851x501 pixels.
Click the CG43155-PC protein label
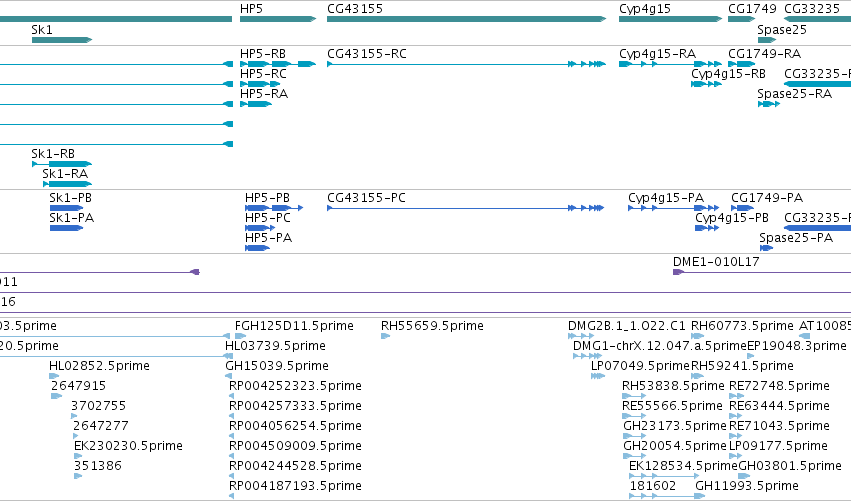(x=366, y=198)
